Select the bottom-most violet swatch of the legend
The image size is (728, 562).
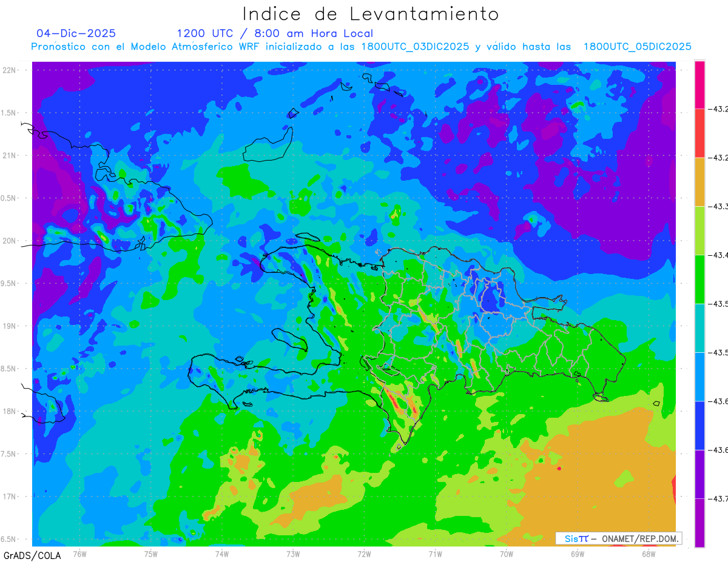tap(699, 523)
